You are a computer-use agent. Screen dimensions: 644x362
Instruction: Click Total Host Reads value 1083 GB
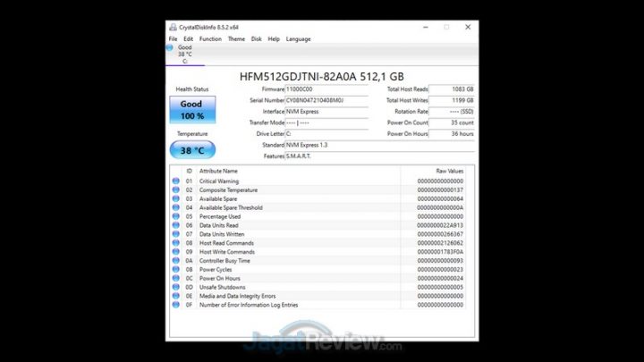(x=452, y=89)
